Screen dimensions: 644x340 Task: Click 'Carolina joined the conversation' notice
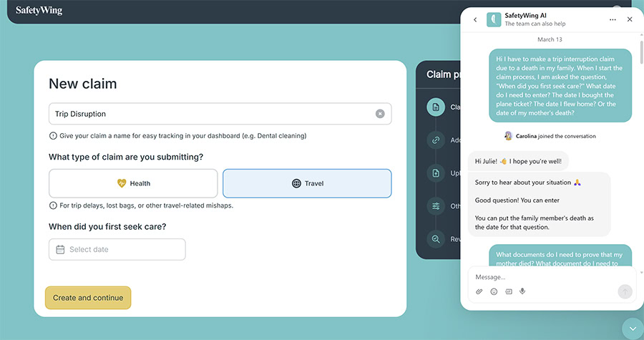click(550, 136)
